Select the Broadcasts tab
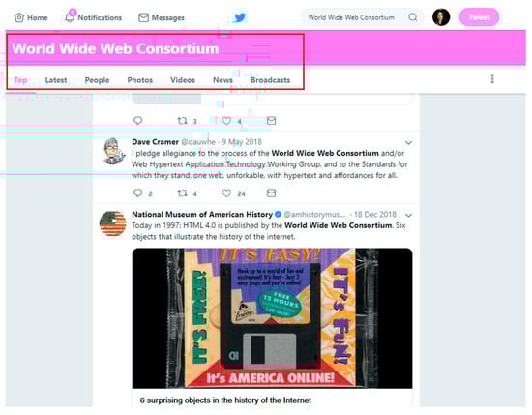532x415 pixels. (271, 80)
